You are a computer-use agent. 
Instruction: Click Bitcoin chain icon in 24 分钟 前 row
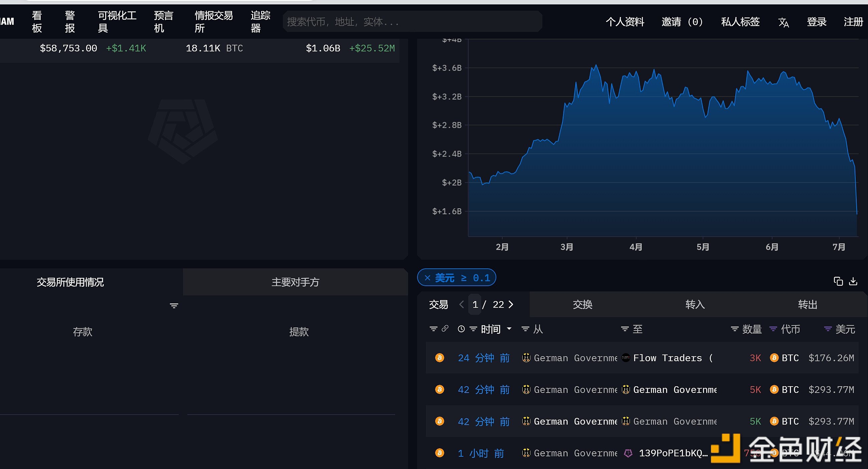(x=440, y=358)
